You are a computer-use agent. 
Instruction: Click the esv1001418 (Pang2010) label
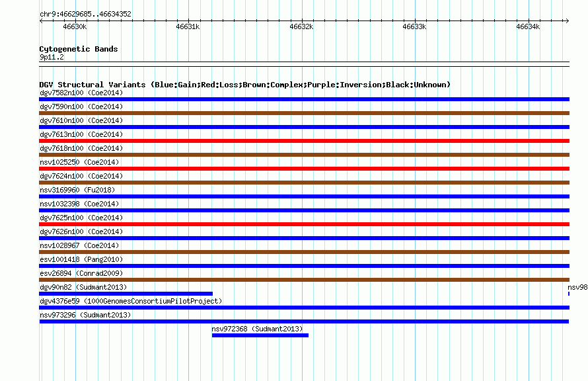[x=81, y=259]
